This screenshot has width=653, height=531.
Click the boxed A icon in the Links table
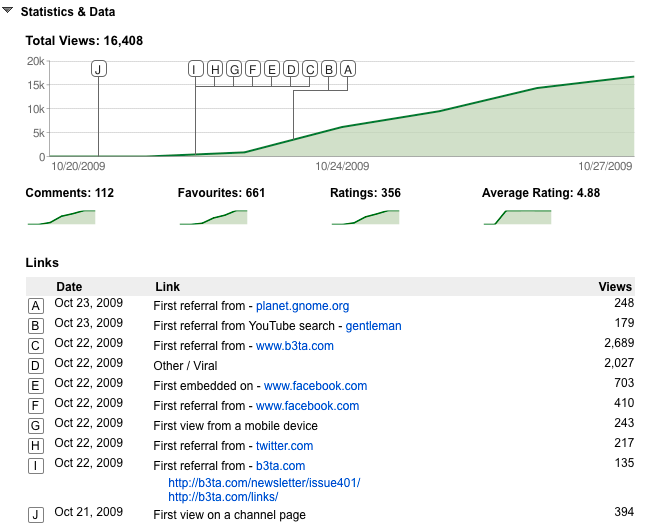coord(36,306)
